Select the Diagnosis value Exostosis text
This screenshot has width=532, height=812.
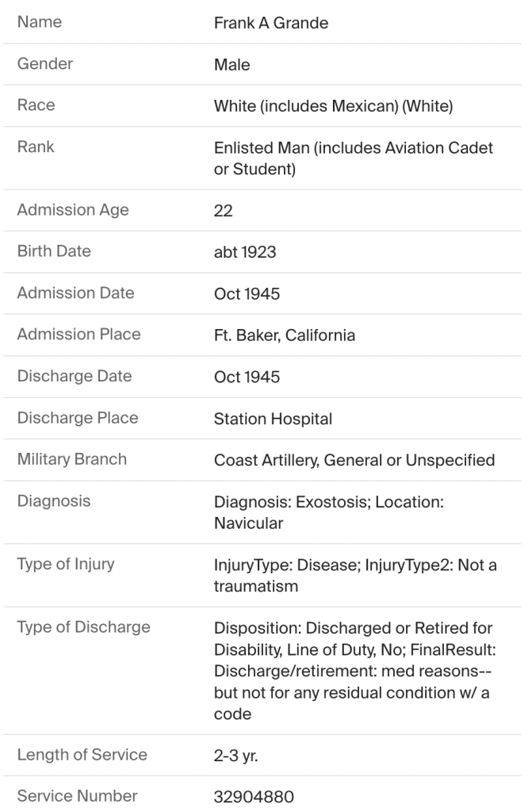353,512
